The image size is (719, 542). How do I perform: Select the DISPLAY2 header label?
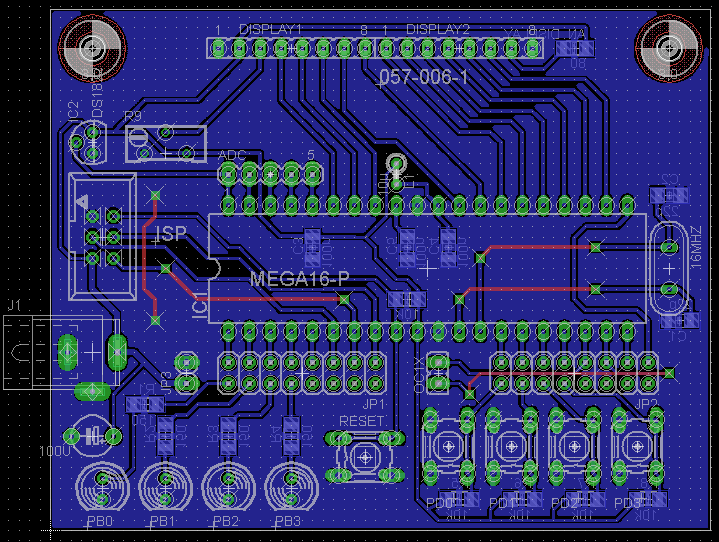438,30
